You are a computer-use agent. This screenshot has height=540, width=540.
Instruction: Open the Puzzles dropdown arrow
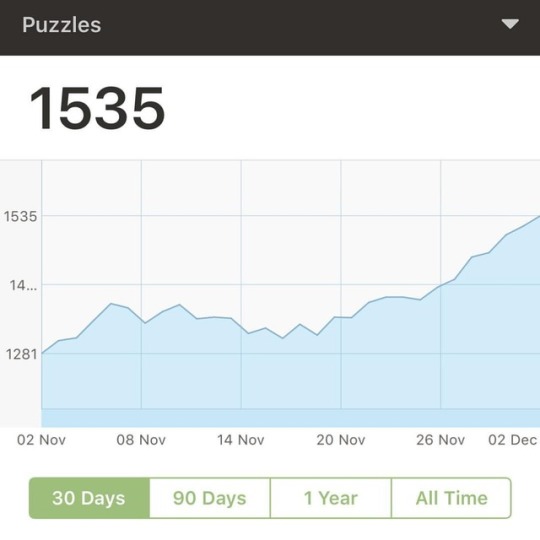pyautogui.click(x=510, y=24)
